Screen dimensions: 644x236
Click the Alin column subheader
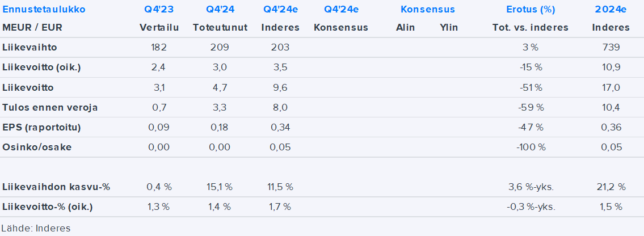coord(405,27)
